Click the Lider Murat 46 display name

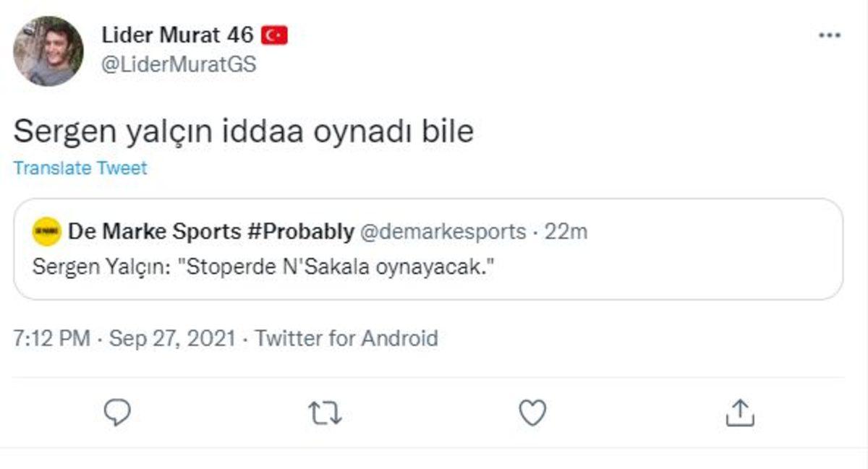coord(178,35)
